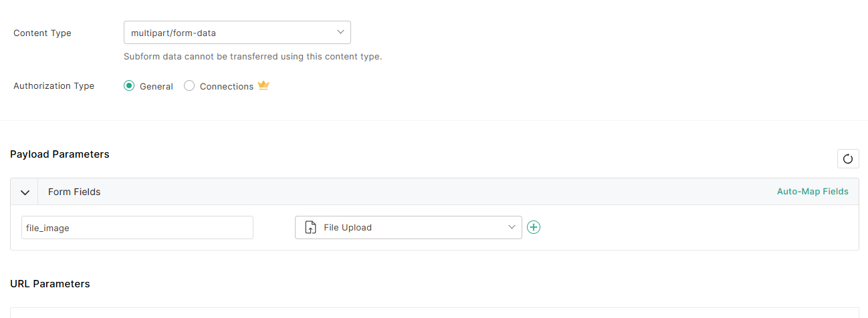Click the subform data warning text
This screenshot has height=318, width=868.
[253, 57]
